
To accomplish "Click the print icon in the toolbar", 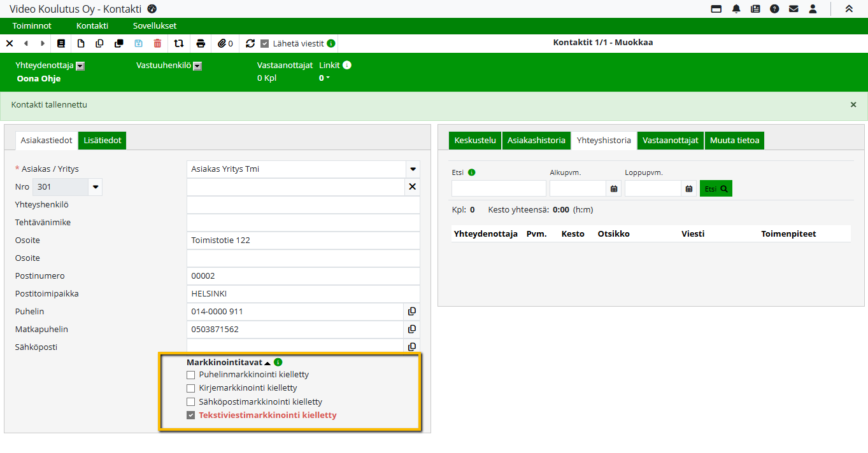I will click(x=201, y=43).
